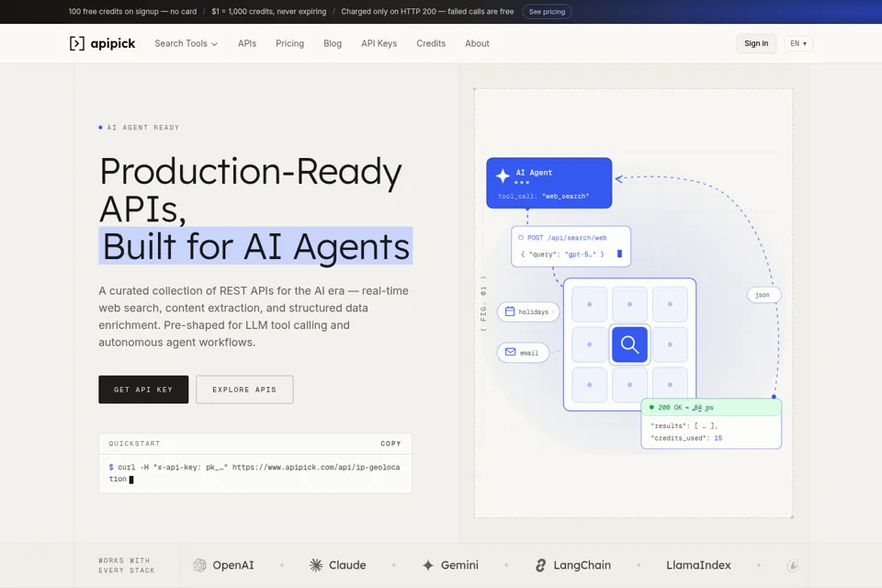Viewport: 882px width, 588px height.
Task: Copy the quickstart curl command
Action: point(390,444)
